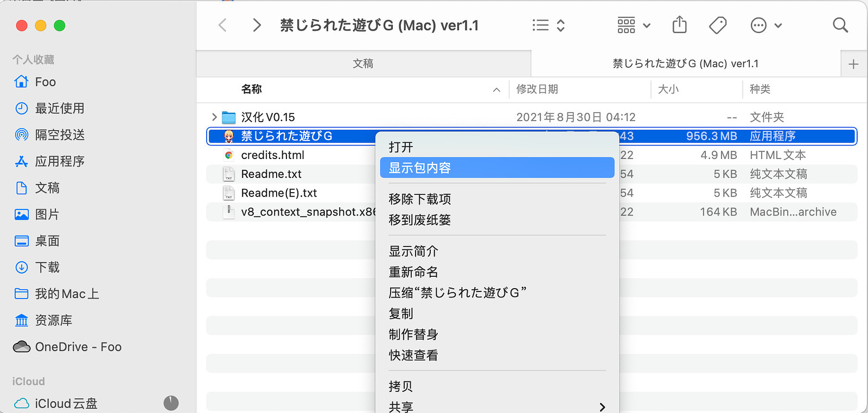The height and width of the screenshot is (413, 868).
Task: Click the 应用程序 icon in sidebar
Action: tap(22, 161)
